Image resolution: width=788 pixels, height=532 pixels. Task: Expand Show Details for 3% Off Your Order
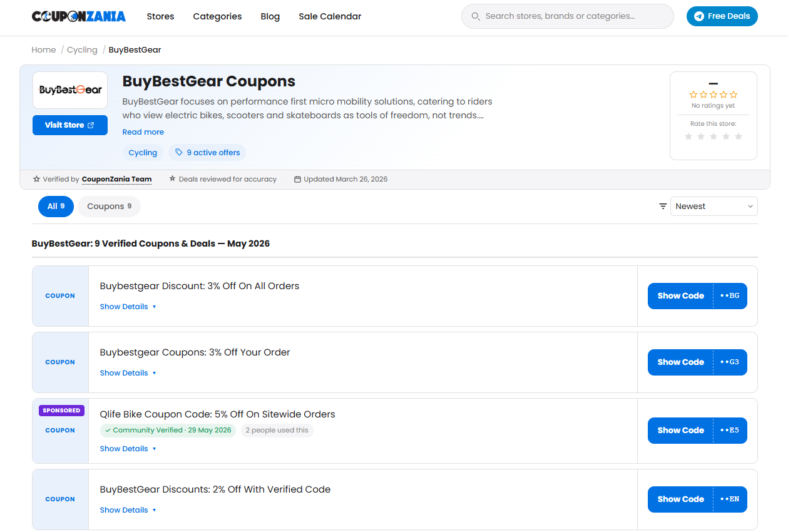pos(128,373)
